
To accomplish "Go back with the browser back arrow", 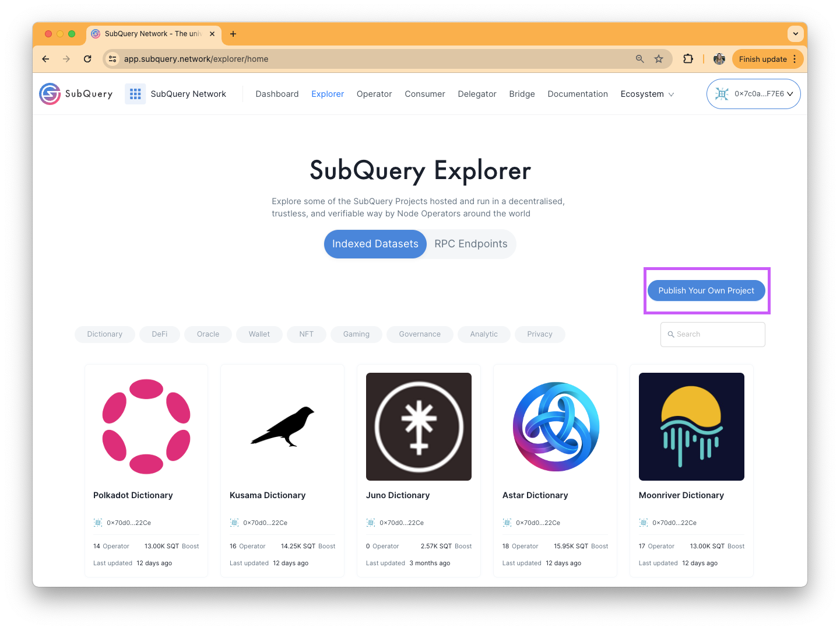I will [x=45, y=59].
